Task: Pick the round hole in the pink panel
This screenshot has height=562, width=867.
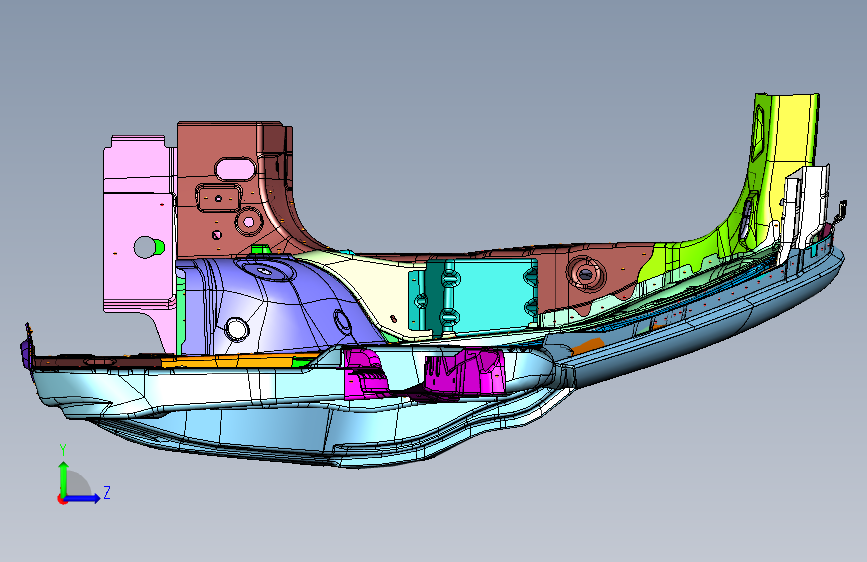Action: coord(145,247)
